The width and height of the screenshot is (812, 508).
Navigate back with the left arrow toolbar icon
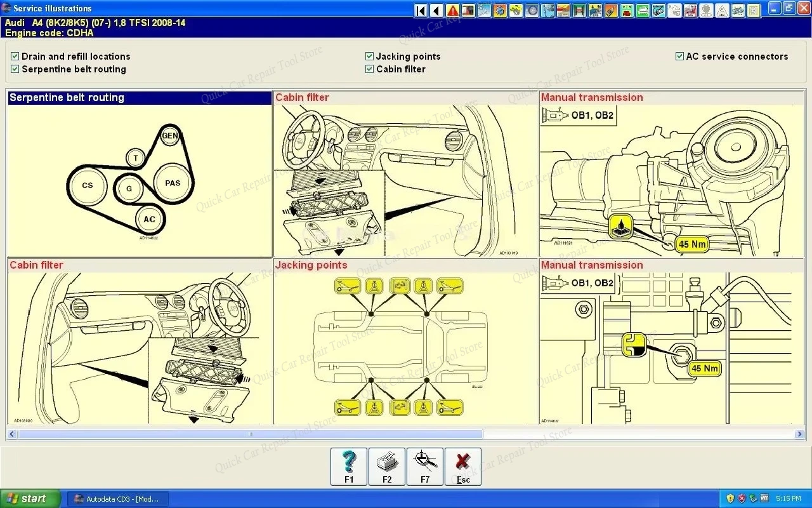436,10
